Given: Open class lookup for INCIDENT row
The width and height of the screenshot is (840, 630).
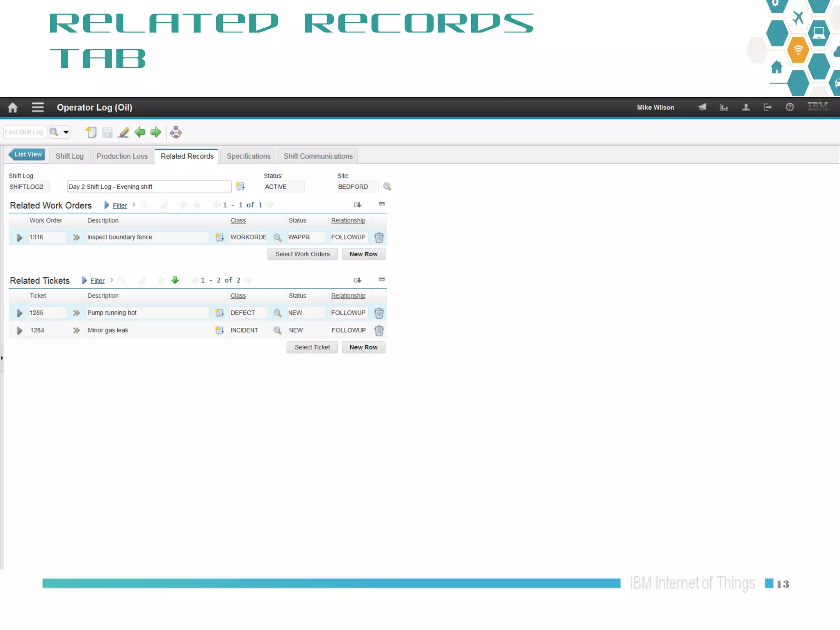Looking at the screenshot, I should [278, 331].
